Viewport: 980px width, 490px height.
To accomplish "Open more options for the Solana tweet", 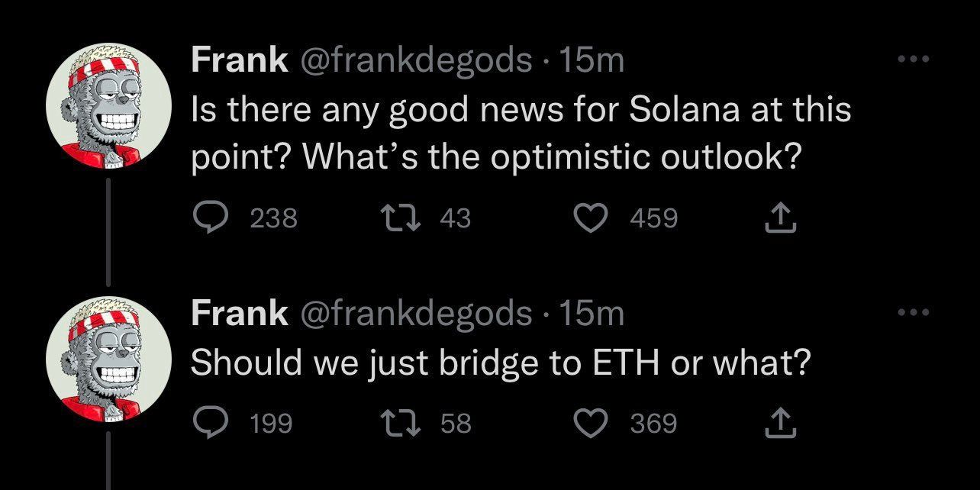I will [914, 60].
